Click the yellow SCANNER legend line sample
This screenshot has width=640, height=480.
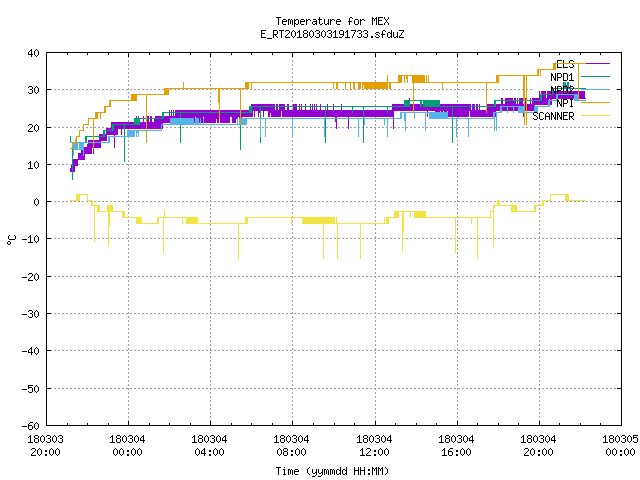(x=595, y=116)
